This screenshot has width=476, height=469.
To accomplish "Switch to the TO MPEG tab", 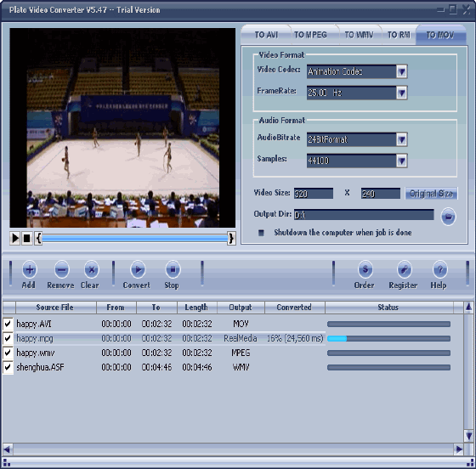I will click(310, 35).
